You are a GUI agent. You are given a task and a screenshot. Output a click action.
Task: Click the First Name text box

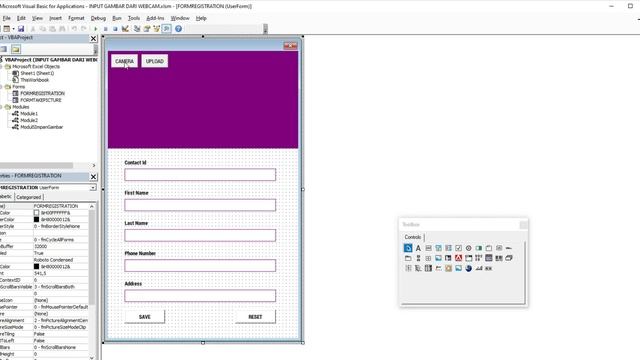pos(200,205)
